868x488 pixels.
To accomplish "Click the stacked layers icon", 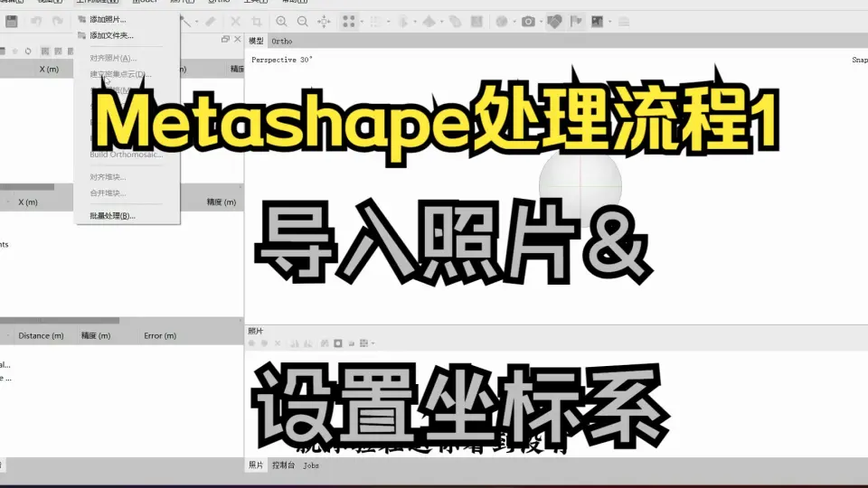I will tap(624, 22).
